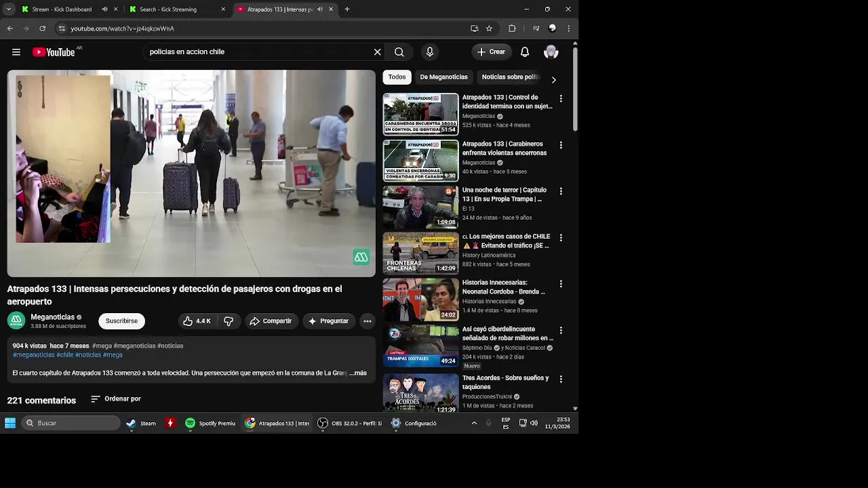The image size is (868, 488).
Task: View site information icon in address bar
Action: 62,28
